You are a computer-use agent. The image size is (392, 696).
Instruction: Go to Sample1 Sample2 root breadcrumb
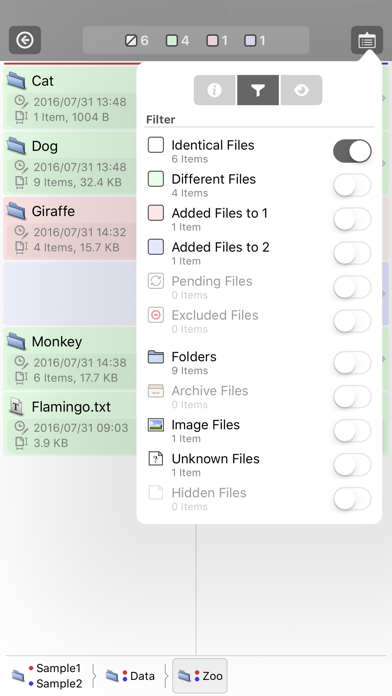tap(47, 676)
